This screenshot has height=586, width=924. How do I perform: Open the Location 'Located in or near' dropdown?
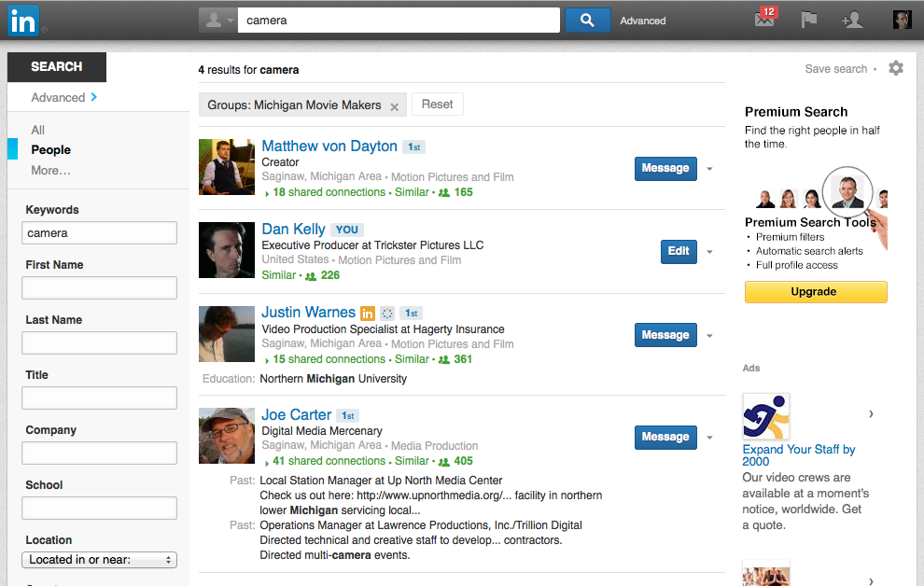99,560
